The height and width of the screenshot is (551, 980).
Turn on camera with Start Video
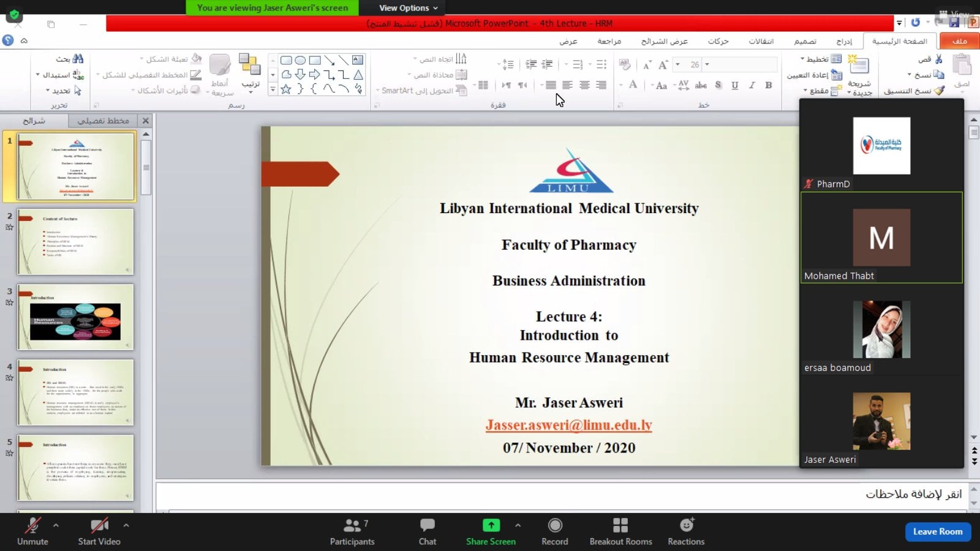tap(99, 531)
